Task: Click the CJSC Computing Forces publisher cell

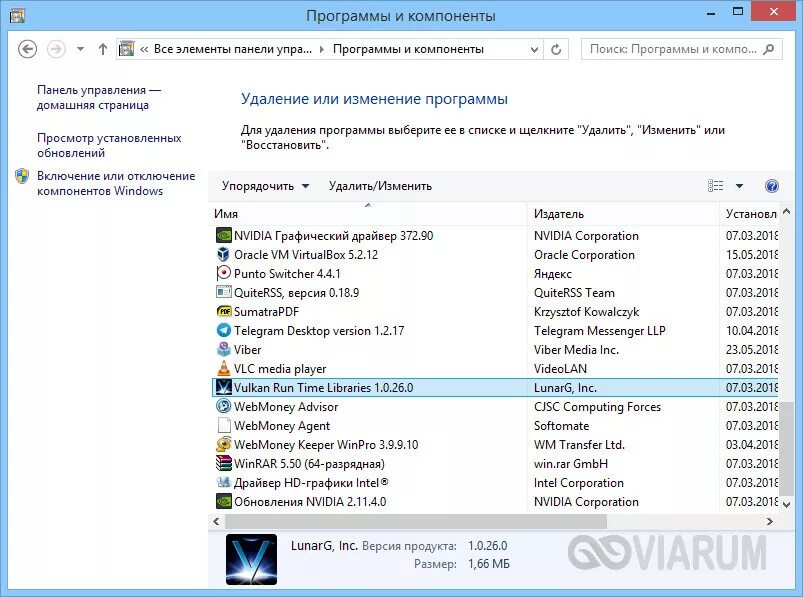Action: [x=597, y=407]
